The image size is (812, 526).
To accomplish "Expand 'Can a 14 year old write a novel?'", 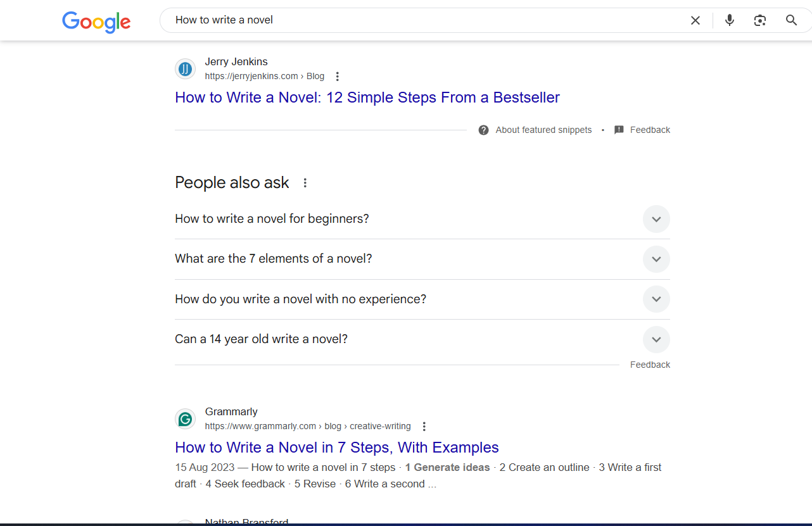I will click(x=656, y=339).
